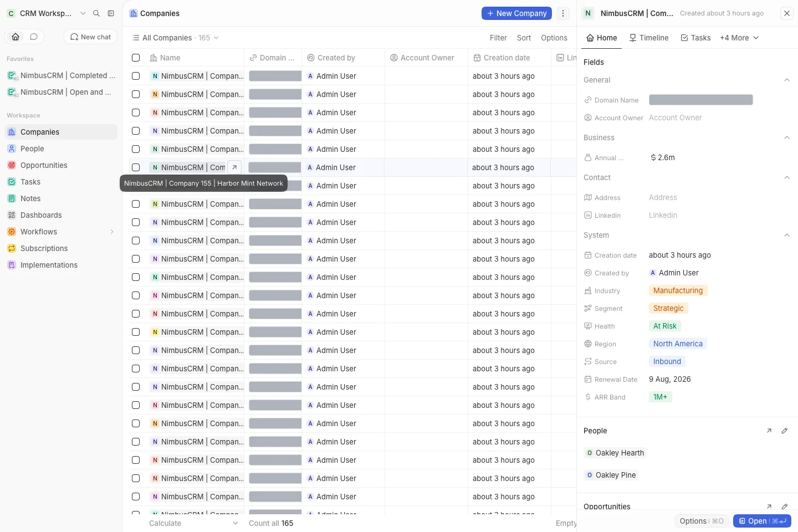Click the Account Owner column header
Image resolution: width=798 pixels, height=532 pixels.
426,58
